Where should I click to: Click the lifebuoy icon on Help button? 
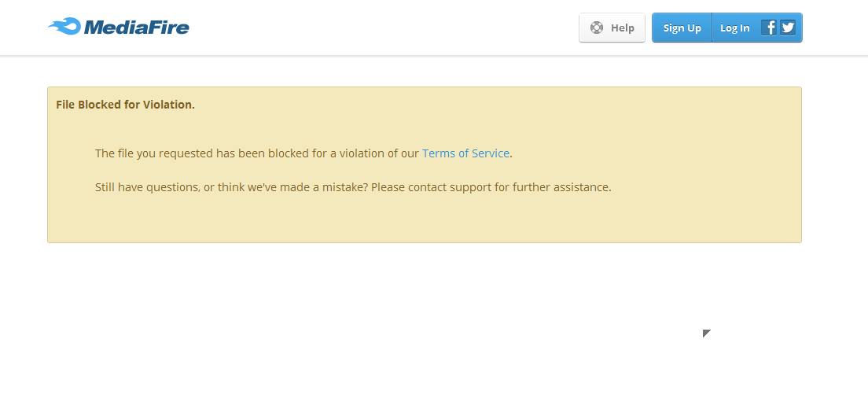pos(597,28)
